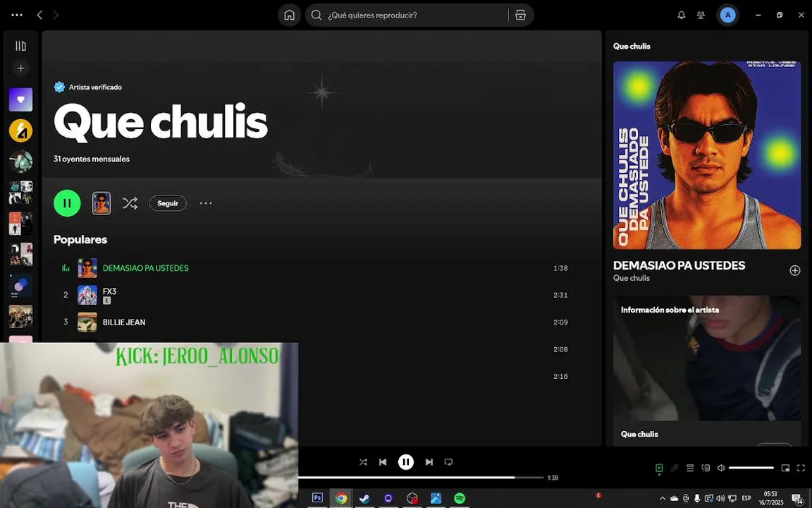The width and height of the screenshot is (812, 508).
Task: Open the yellow lightning bolt playlist in sidebar
Action: tap(20, 131)
